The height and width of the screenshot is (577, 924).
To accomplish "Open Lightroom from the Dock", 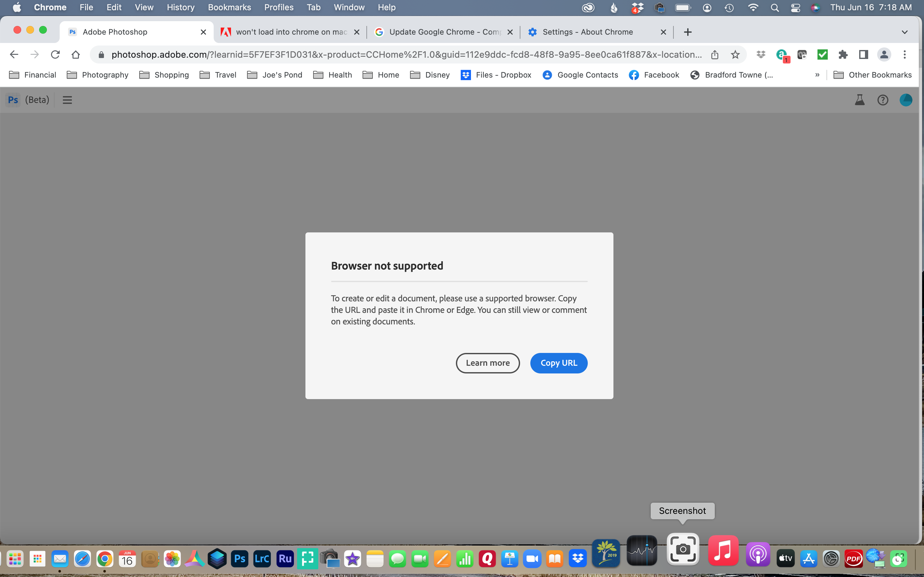I will point(262,558).
